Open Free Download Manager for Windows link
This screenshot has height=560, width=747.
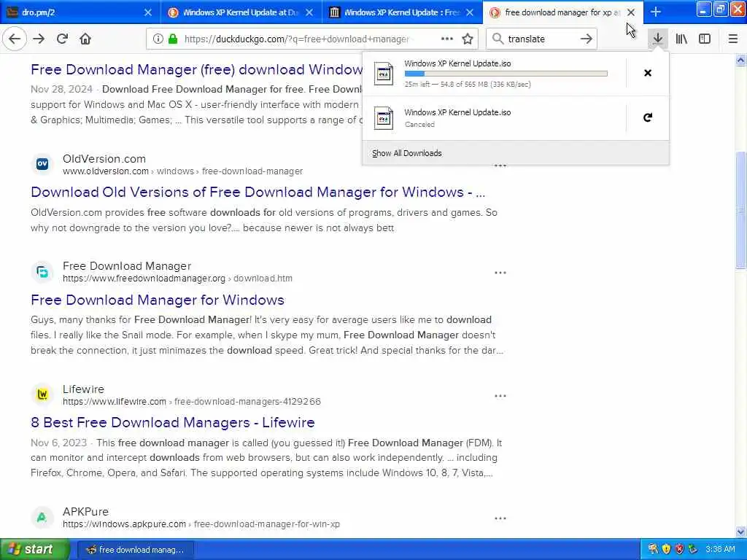pos(158,300)
